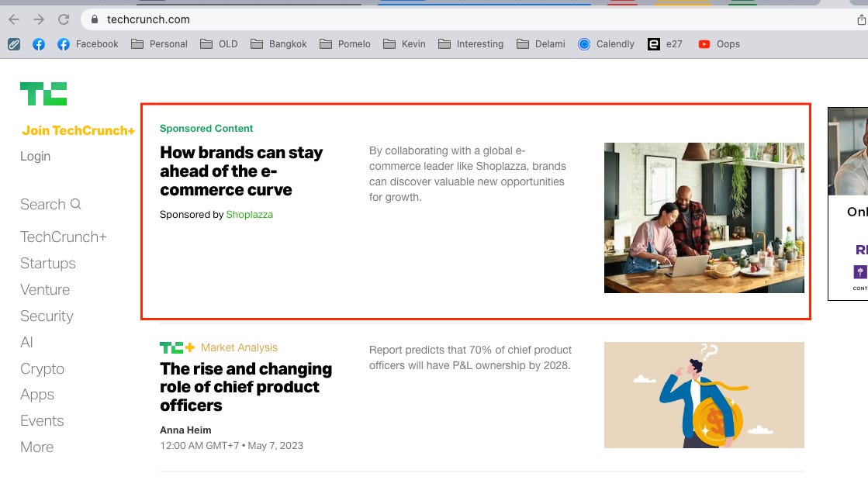Go to Events section
This screenshot has width=868, height=480.
[42, 421]
